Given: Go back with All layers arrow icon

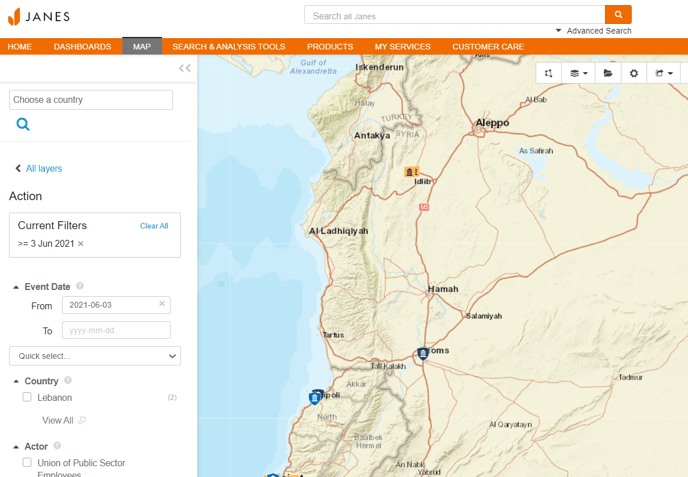Looking at the screenshot, I should point(18,168).
